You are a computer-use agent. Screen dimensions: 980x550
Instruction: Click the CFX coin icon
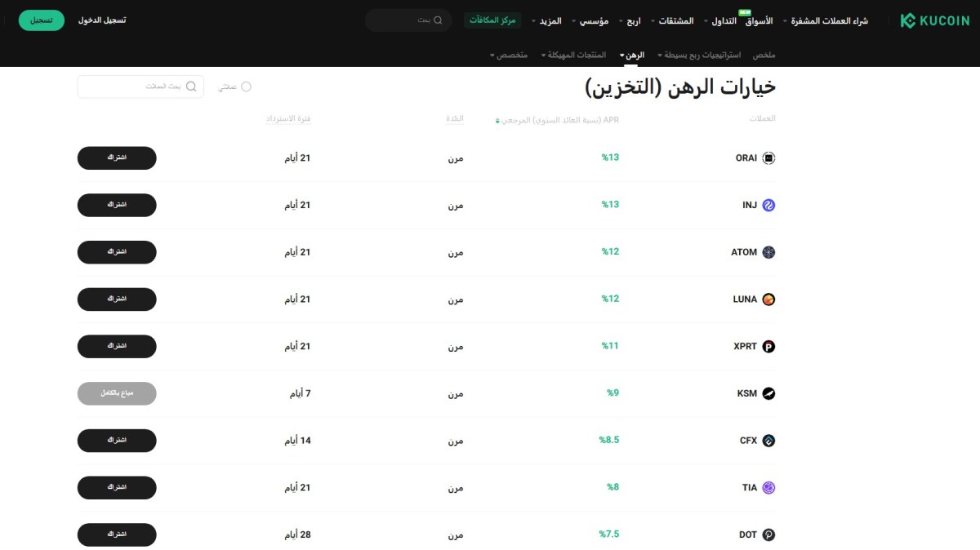(768, 441)
